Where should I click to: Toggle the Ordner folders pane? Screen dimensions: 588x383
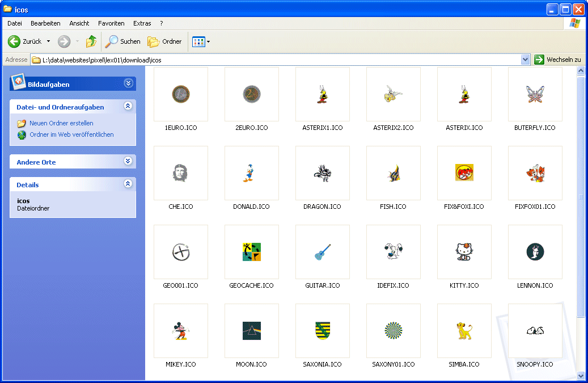[x=164, y=41]
